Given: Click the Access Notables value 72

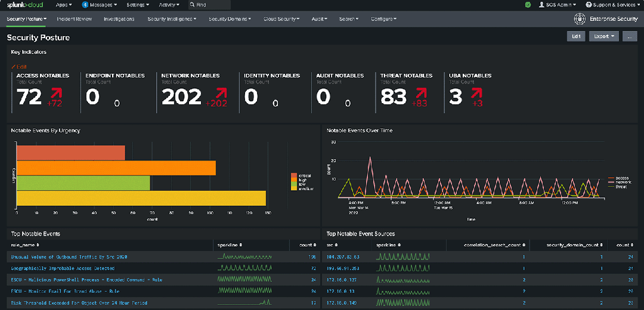Looking at the screenshot, I should point(29,97).
